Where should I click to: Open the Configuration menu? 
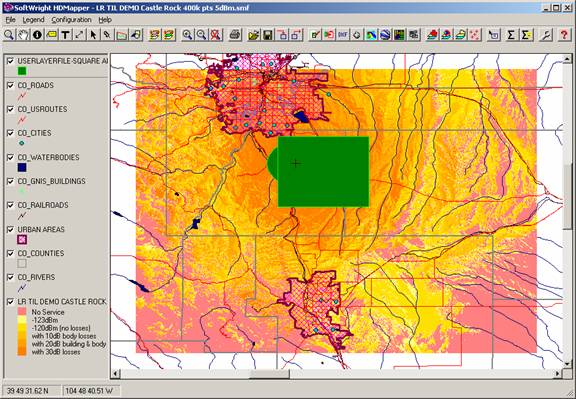pos(71,20)
